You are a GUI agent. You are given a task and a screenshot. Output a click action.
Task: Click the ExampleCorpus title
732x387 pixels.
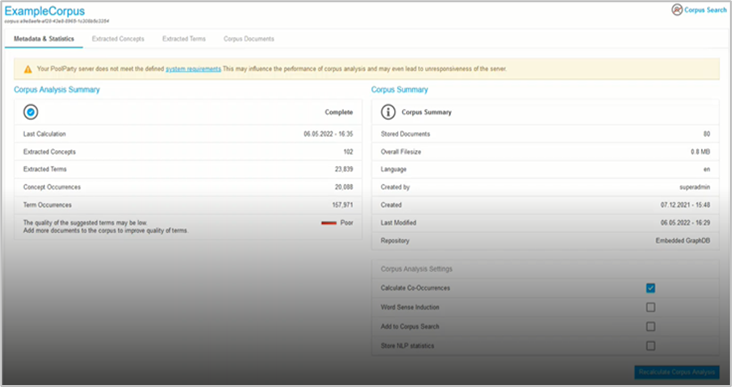pos(45,11)
